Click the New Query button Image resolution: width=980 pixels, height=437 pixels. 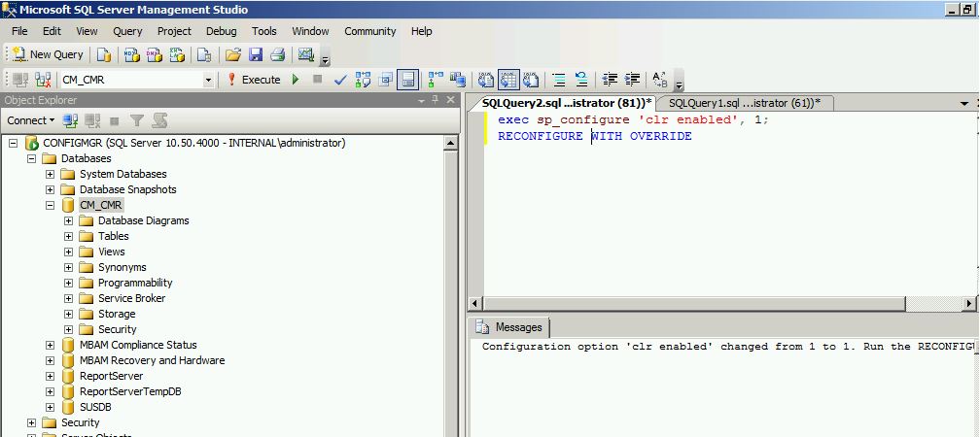[48, 55]
